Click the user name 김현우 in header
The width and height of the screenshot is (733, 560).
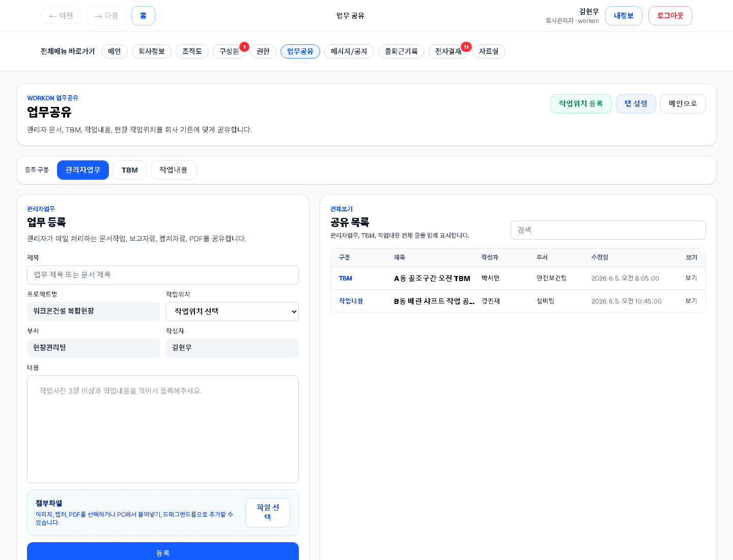(589, 12)
